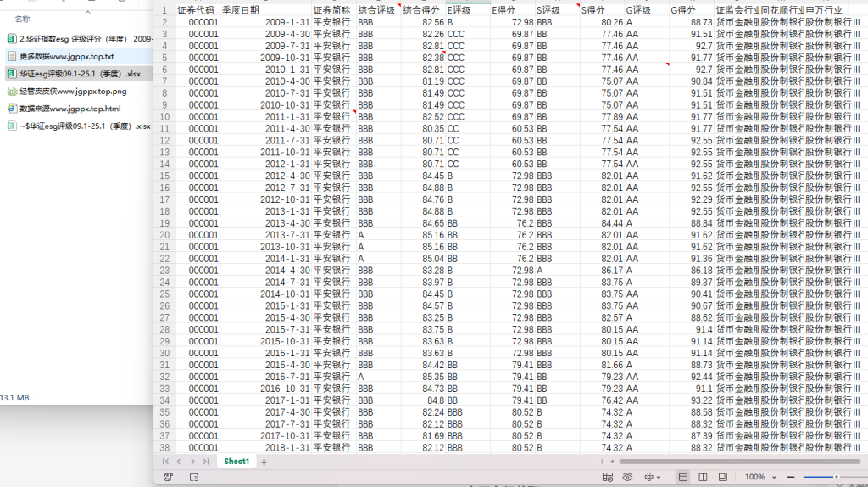
Task: Click the second icon from the left in the status bar
Action: (x=194, y=477)
